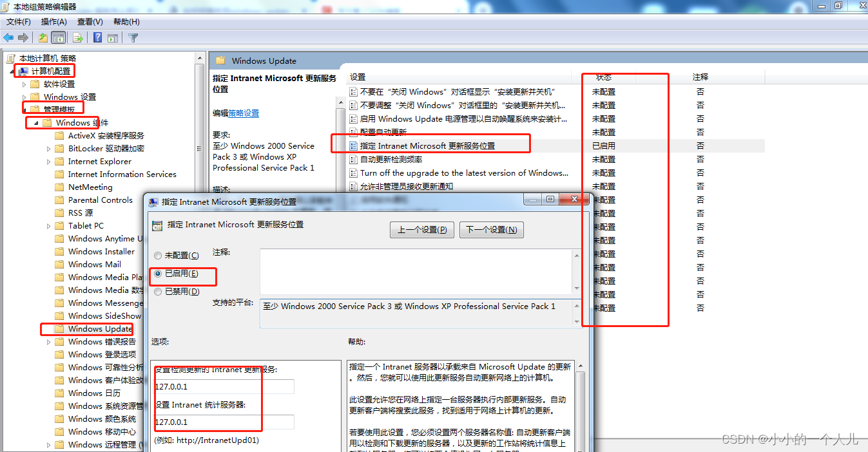Open the 策略设置 link
This screenshot has height=452, width=868.
[244, 113]
